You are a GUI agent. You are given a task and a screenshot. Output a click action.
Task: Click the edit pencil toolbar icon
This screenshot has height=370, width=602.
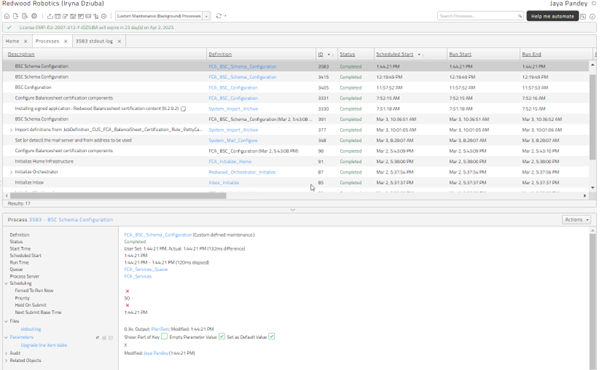pos(65,16)
